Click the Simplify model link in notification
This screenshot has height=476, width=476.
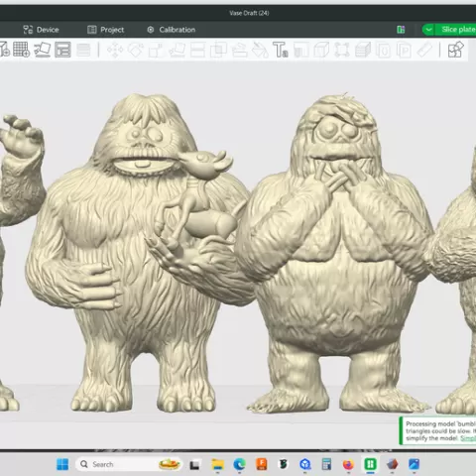pos(468,438)
